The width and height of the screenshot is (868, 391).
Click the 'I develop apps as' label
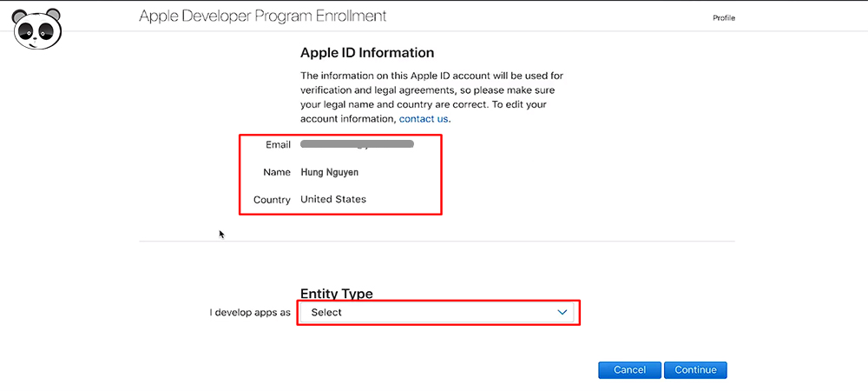pyautogui.click(x=250, y=312)
